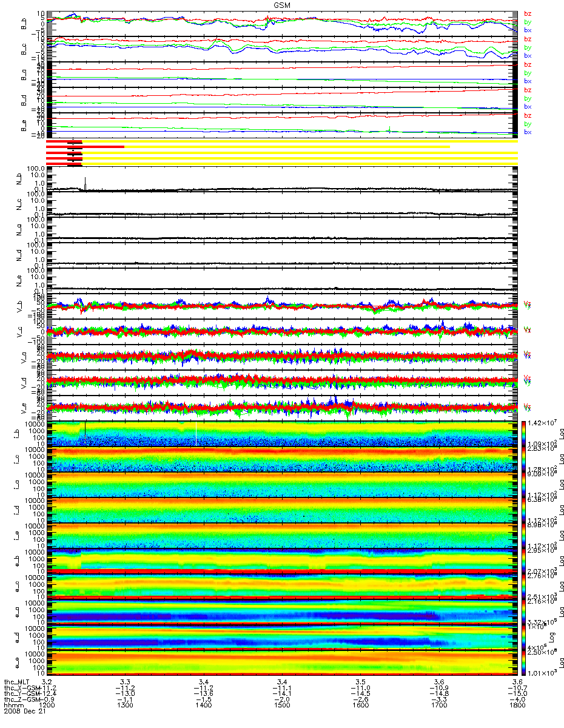The height and width of the screenshot is (728, 564).
Task: Click the thc_Y-GSM row label
Action: pyautogui.click(x=23, y=693)
